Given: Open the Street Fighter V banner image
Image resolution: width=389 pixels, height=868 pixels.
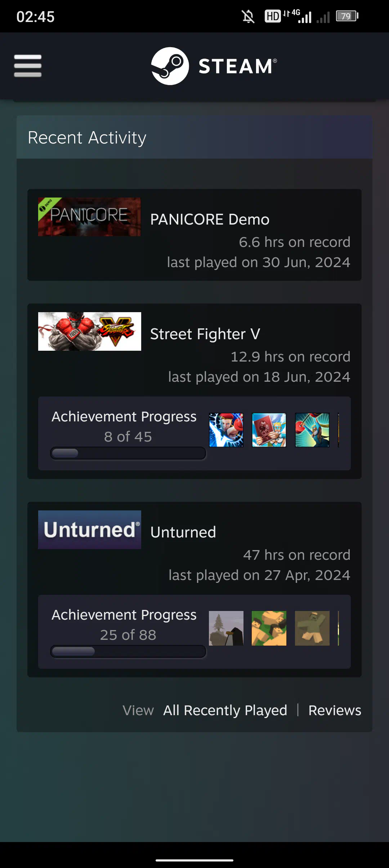Looking at the screenshot, I should (x=89, y=331).
